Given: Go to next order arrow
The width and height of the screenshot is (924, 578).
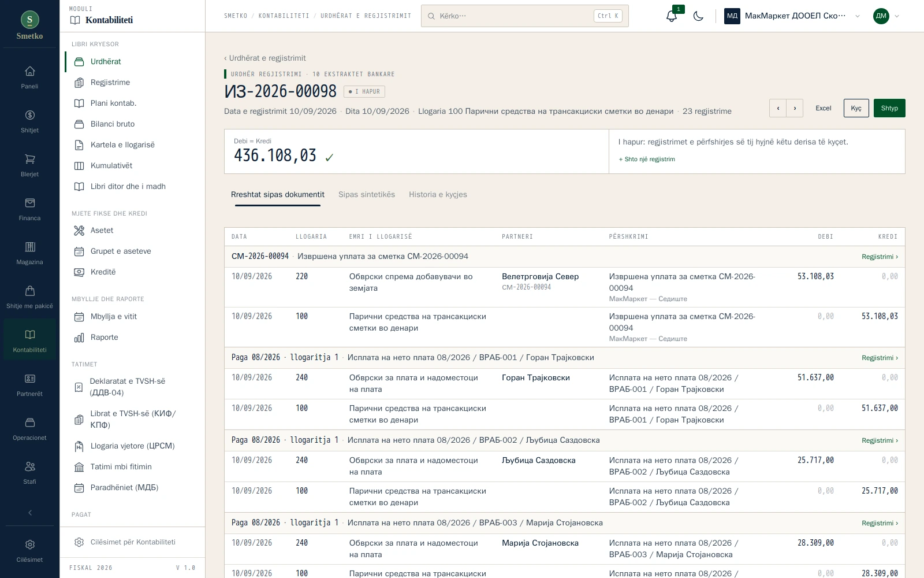Looking at the screenshot, I should 795,108.
